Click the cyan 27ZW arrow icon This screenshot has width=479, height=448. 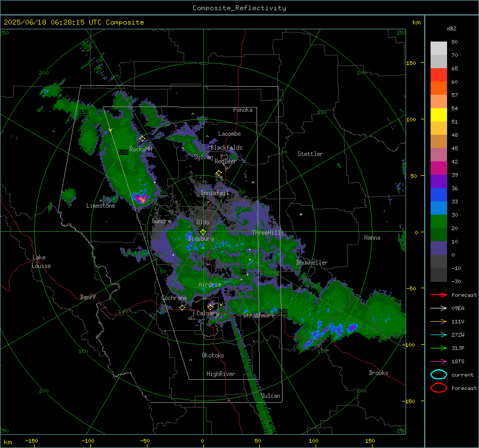click(439, 335)
